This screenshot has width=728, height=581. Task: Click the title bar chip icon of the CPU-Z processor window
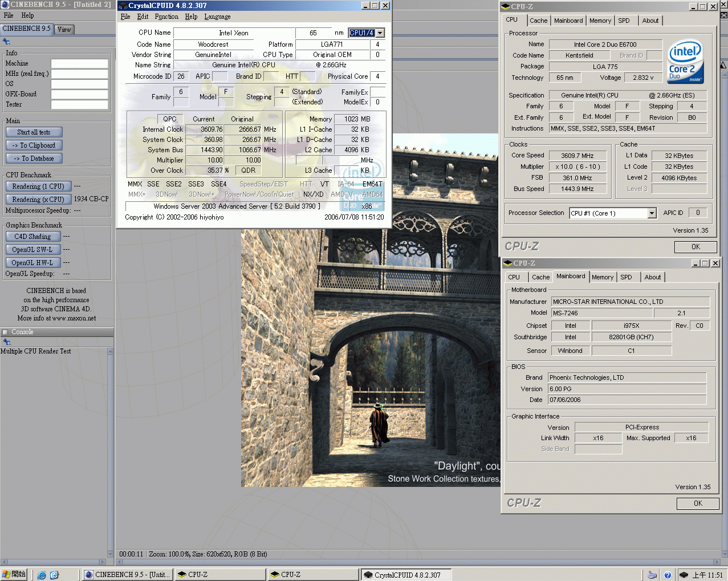pyautogui.click(x=506, y=7)
